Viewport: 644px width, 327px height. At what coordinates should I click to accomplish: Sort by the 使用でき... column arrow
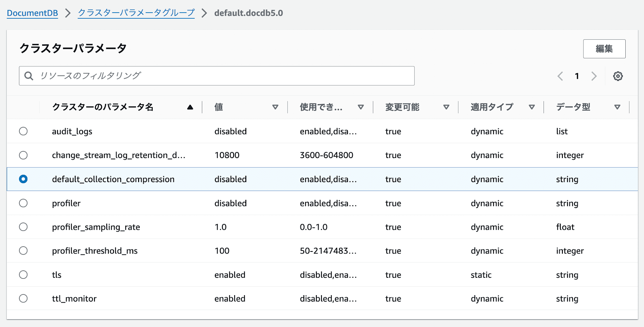(x=361, y=107)
